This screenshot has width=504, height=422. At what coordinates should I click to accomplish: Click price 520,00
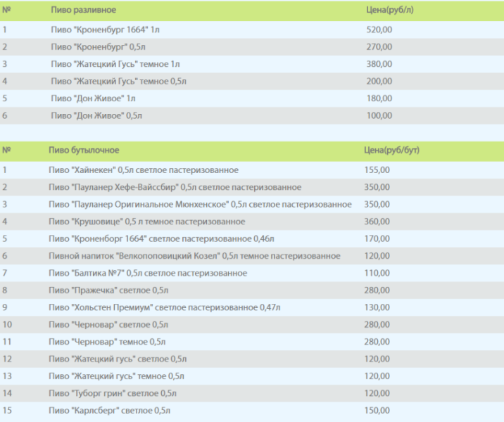(379, 30)
